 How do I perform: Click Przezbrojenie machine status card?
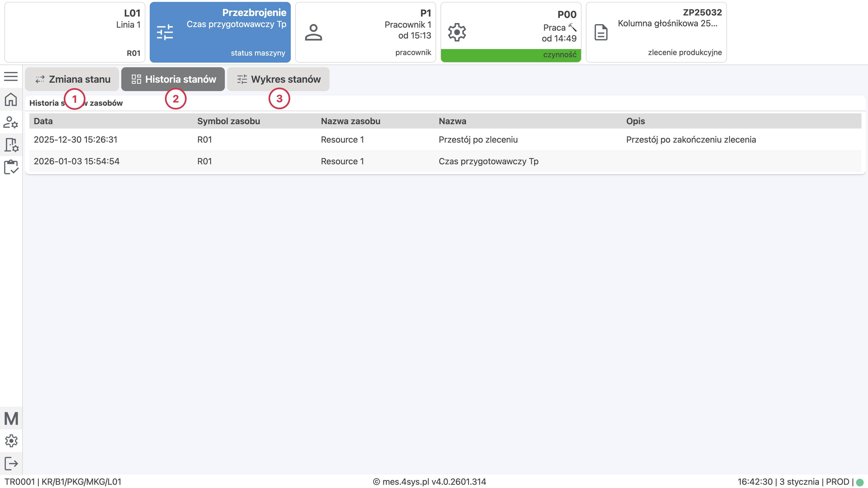pyautogui.click(x=220, y=32)
